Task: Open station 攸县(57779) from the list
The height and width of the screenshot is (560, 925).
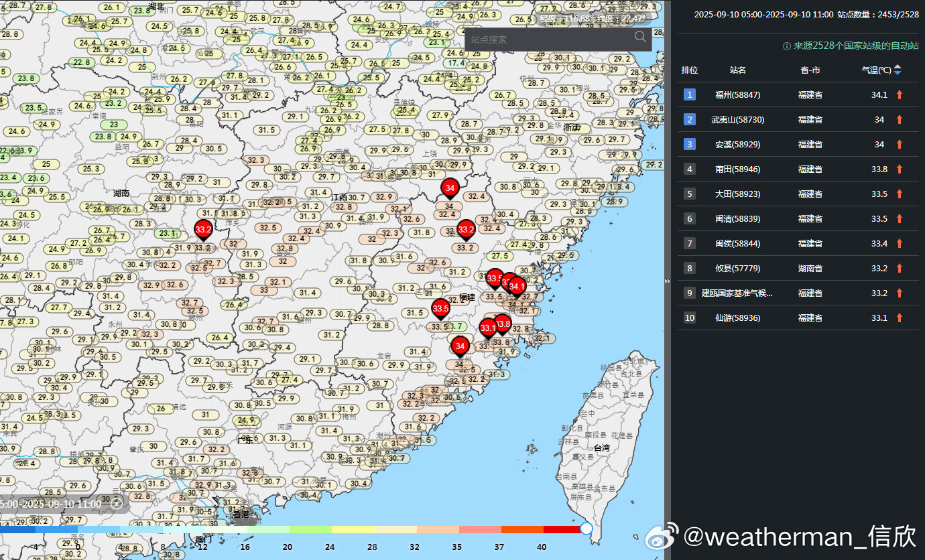Action: 738,268
